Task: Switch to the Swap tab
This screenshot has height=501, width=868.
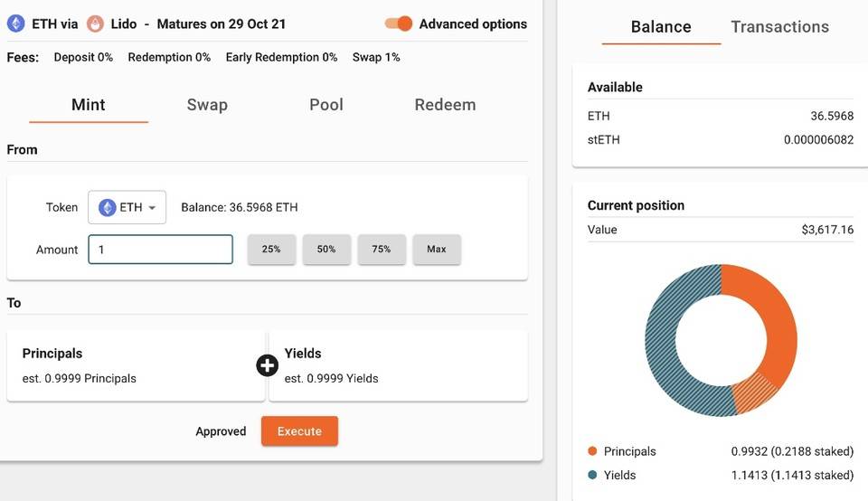Action: 207,105
